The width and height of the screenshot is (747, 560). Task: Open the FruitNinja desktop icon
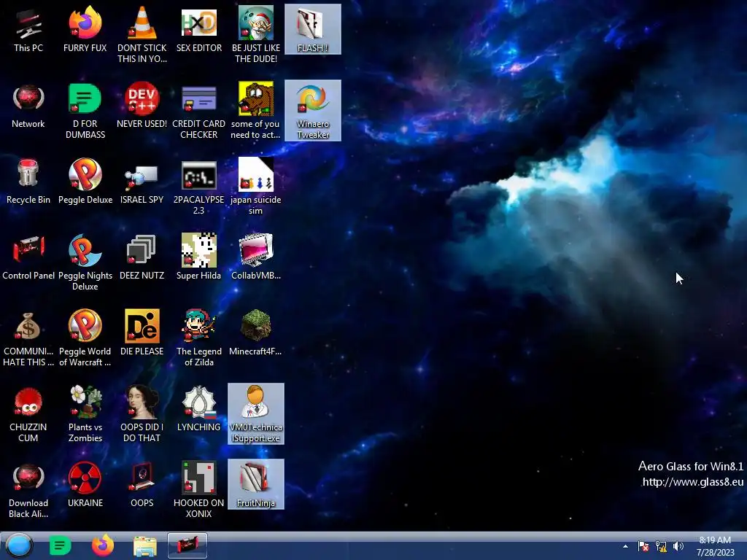[x=256, y=484]
